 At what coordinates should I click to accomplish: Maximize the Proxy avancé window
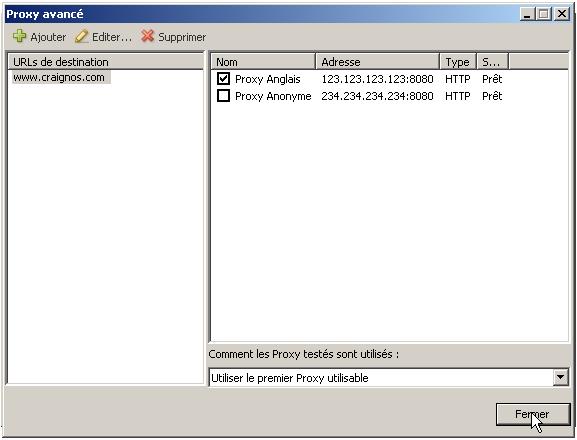[x=544, y=14]
